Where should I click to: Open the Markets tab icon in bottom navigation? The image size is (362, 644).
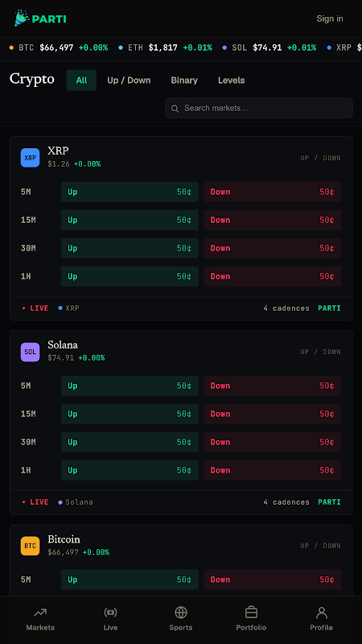pyautogui.click(x=40, y=613)
